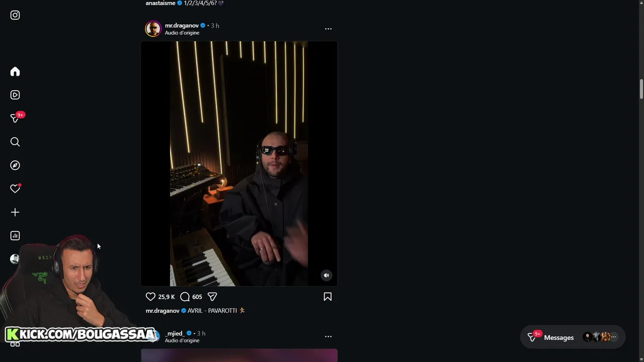Open mr.draganov profile from post header
Viewport: 644px width, 362px height.
pyautogui.click(x=182, y=26)
